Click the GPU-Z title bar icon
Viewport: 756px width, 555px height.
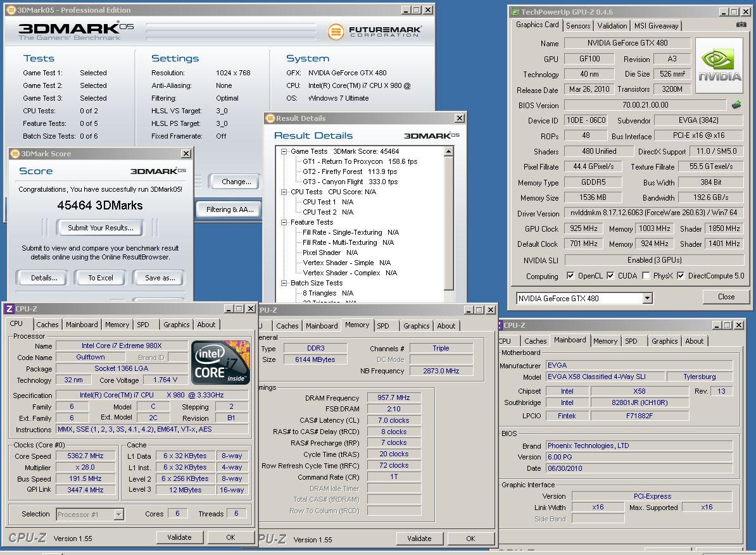[515, 12]
